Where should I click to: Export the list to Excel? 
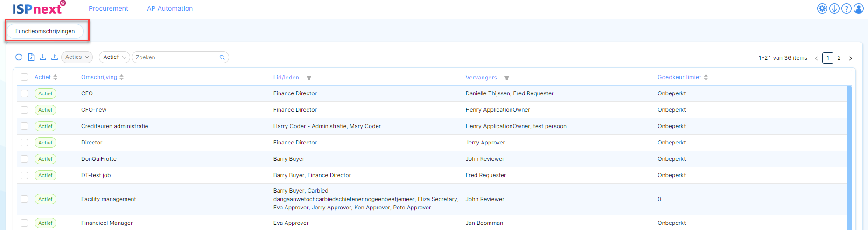(x=31, y=57)
